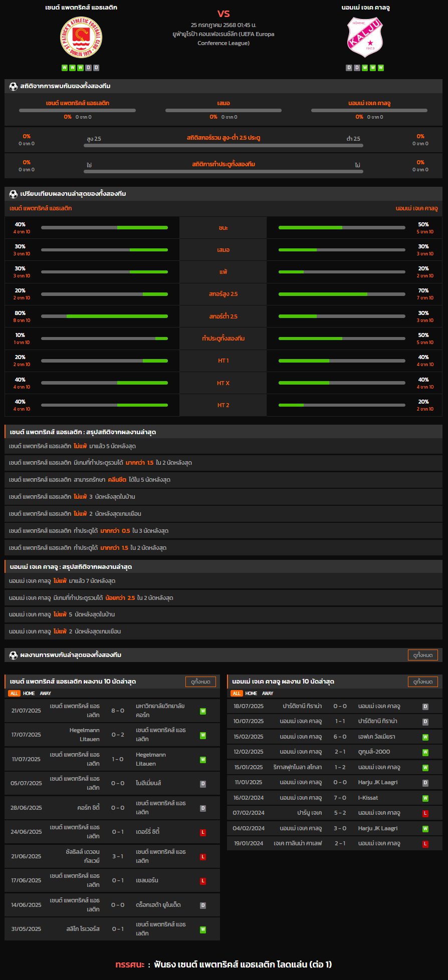The width and height of the screenshot is (448, 980).
Task: Click the W badge in 21/07/2025 row
Action: (203, 711)
